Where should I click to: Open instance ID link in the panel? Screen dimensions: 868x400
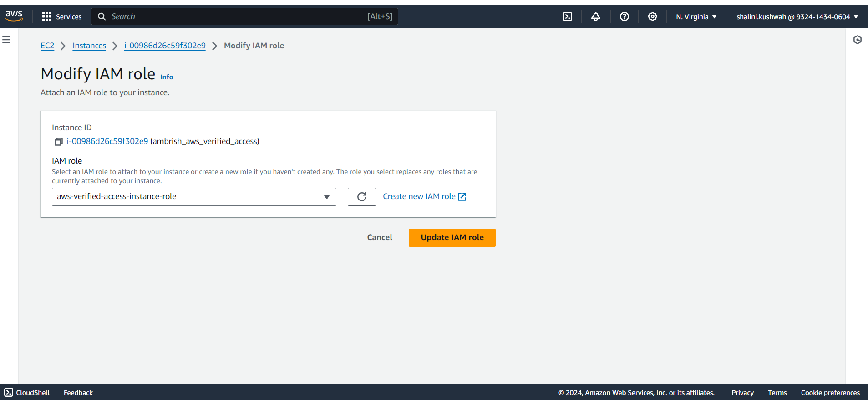point(107,141)
